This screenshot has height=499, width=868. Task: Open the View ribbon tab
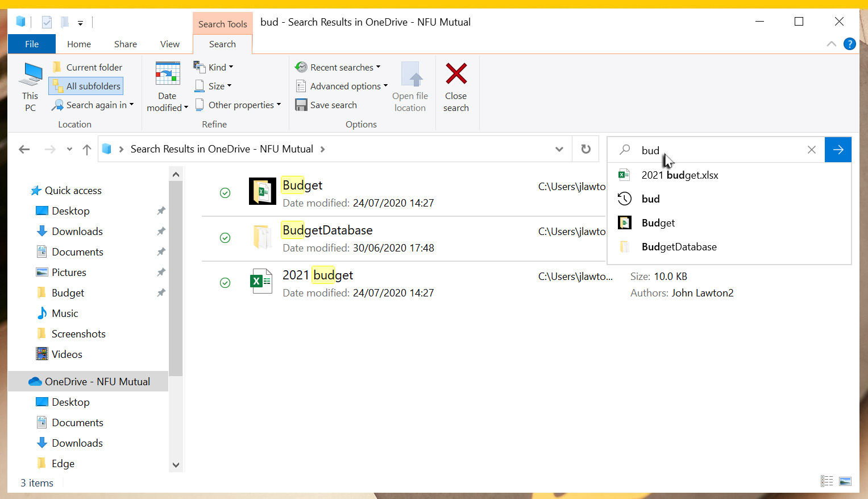click(x=169, y=44)
